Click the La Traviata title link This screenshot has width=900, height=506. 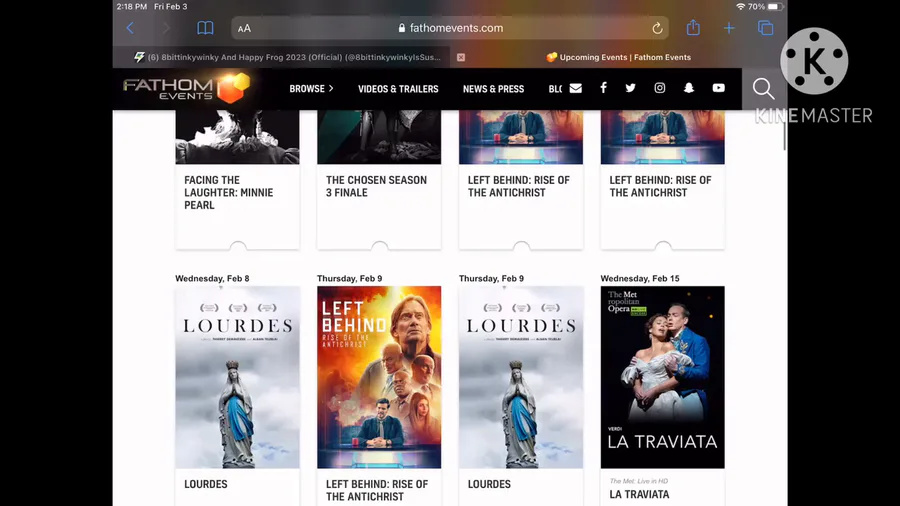[639, 495]
